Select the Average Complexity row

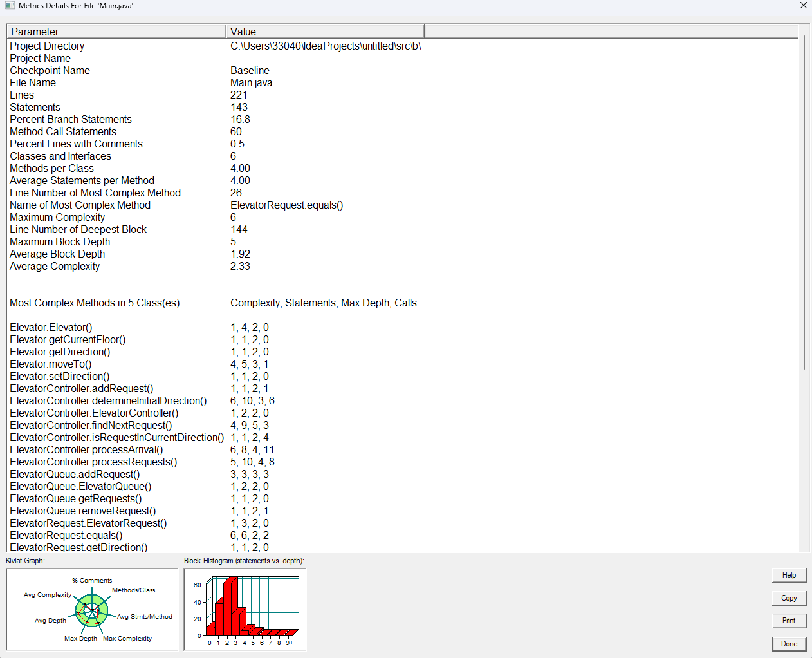pos(216,267)
